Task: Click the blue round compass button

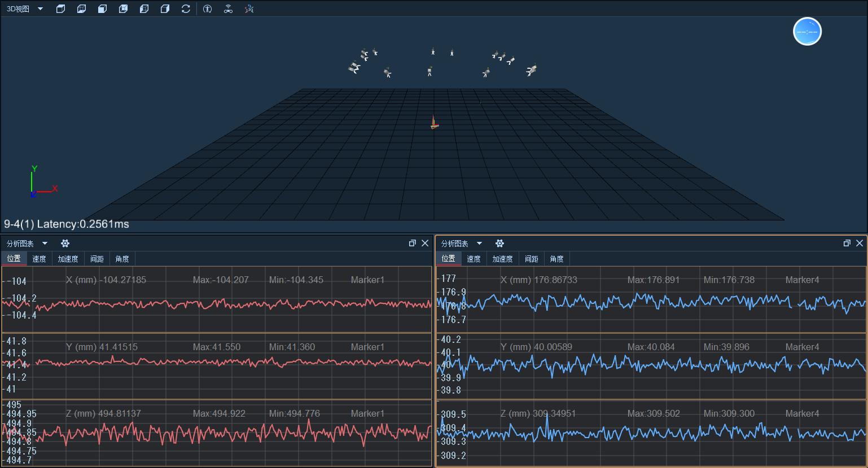Action: [x=807, y=31]
